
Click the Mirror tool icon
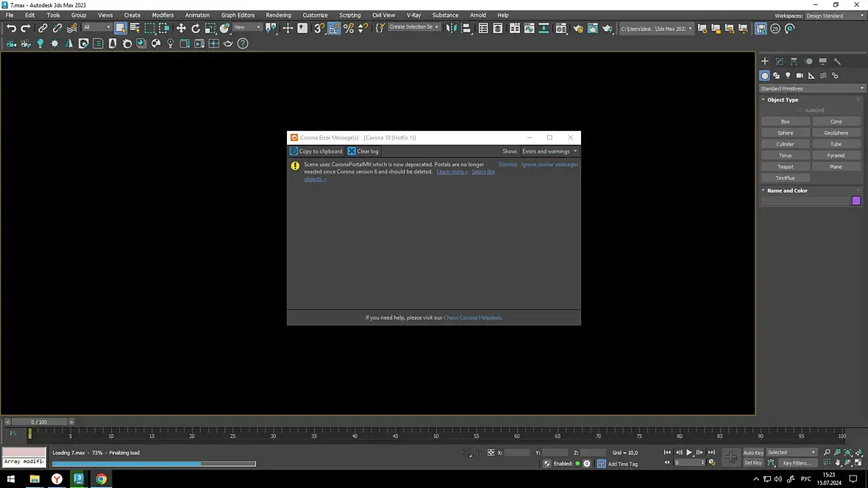pos(451,28)
